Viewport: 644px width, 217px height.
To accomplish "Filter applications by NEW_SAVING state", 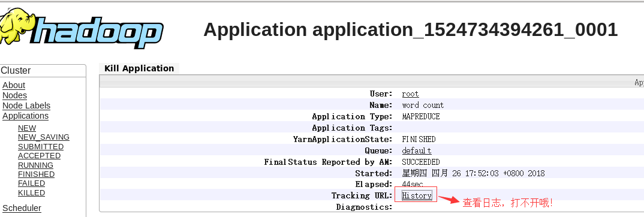I will tap(44, 137).
